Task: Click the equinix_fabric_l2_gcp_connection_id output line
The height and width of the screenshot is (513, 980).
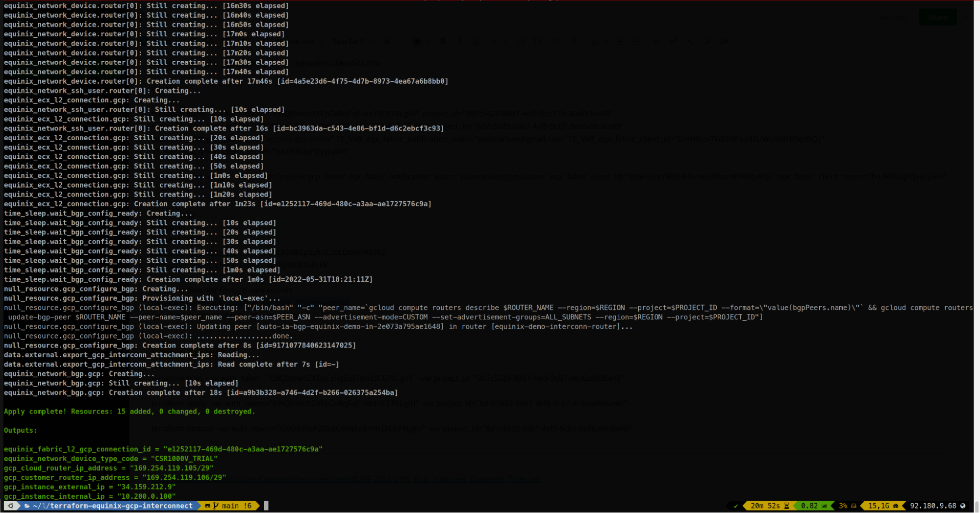Action: coord(163,449)
